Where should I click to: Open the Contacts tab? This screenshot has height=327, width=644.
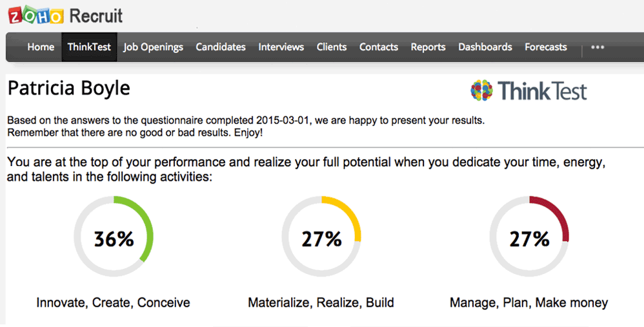point(379,47)
